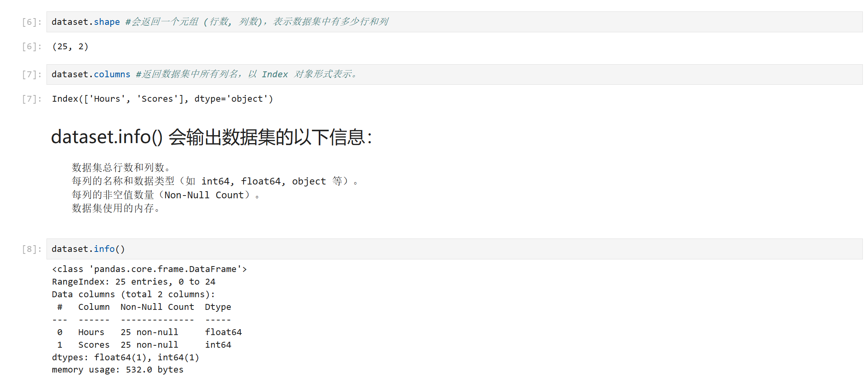Click the RangeIndex: 25 entries output line
Image resolution: width=868 pixels, height=382 pixels.
134,281
